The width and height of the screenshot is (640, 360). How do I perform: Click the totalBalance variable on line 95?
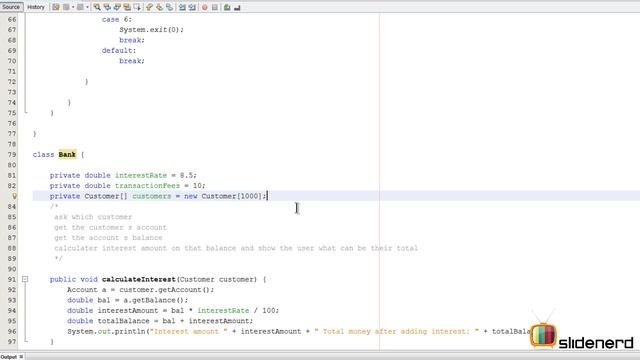pos(124,321)
